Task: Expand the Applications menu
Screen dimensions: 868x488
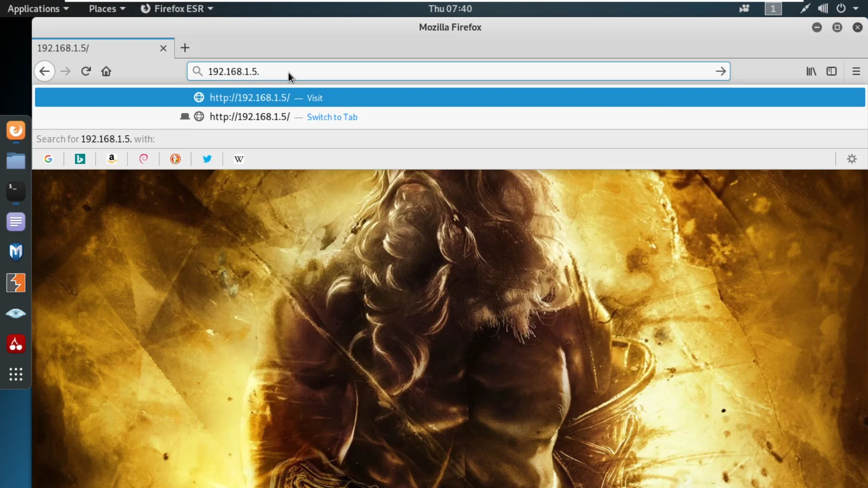Action: click(38, 8)
